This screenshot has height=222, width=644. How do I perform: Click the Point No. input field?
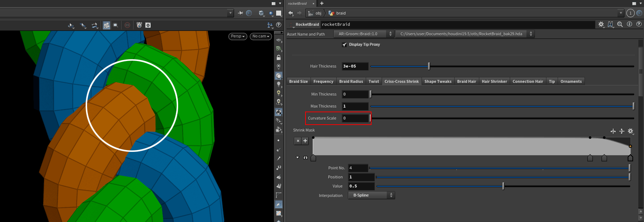point(358,168)
